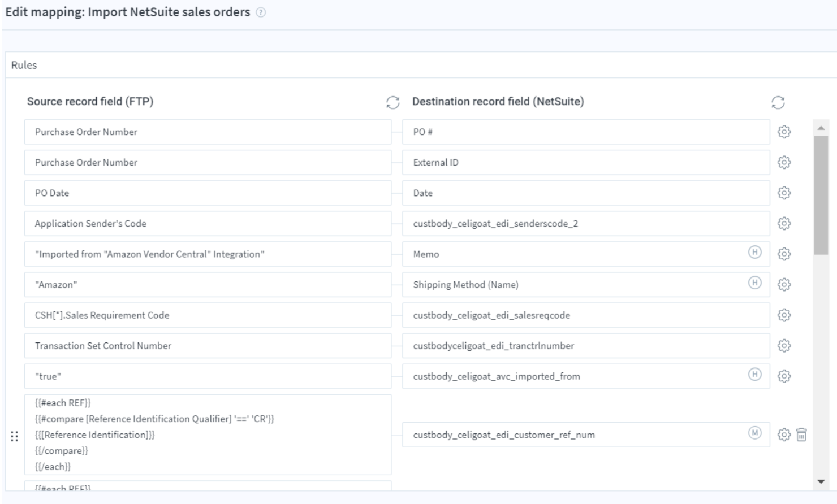Open settings gear for External ID row
This screenshot has height=504, width=837.
point(784,162)
